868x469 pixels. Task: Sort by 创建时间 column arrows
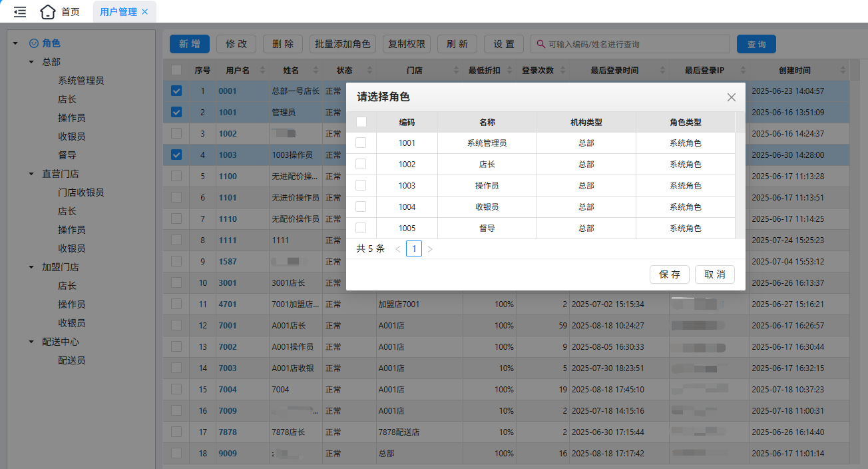point(843,70)
